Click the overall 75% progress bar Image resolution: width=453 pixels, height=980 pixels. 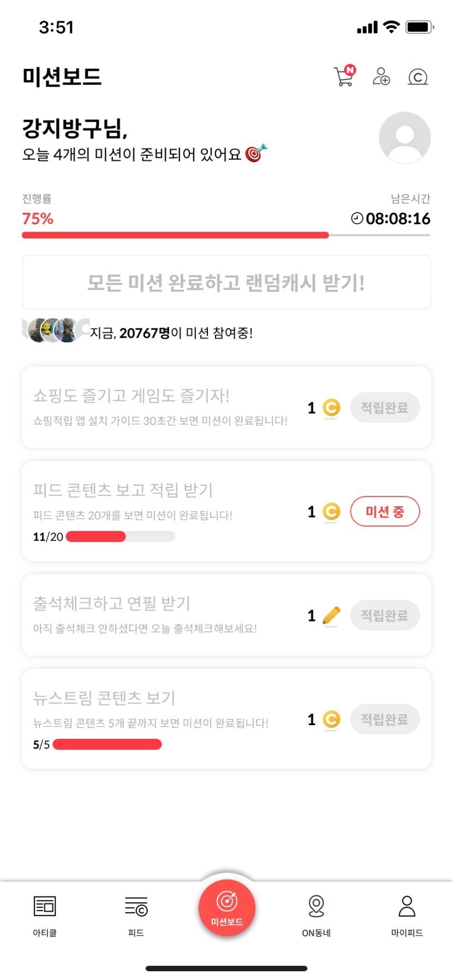tap(226, 235)
